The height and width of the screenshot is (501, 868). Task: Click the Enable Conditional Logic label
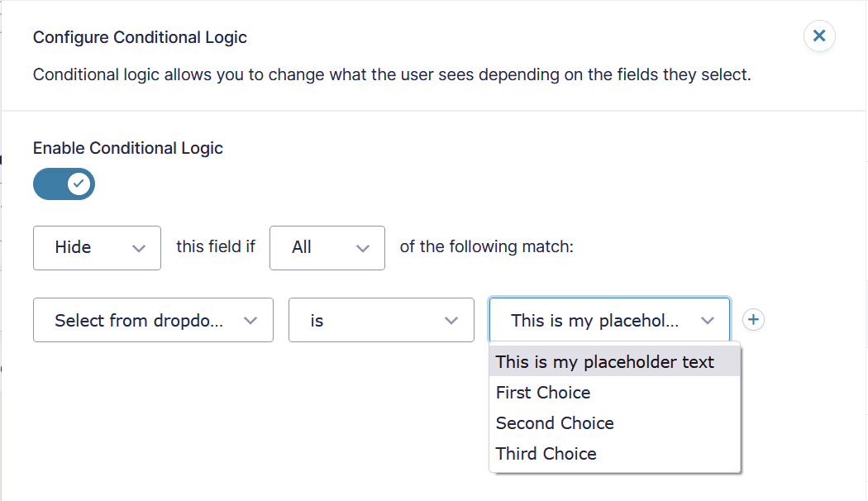128,148
